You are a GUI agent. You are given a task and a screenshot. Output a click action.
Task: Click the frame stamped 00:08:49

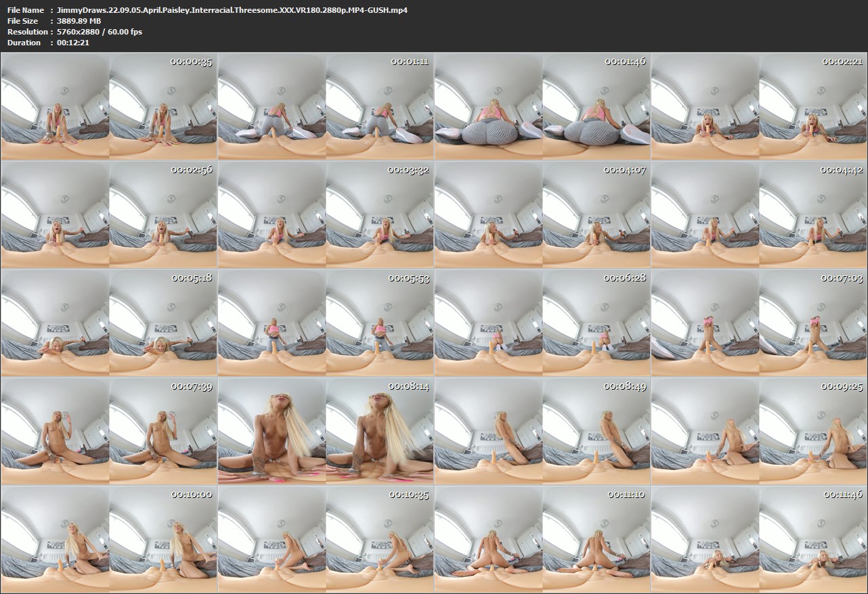pyautogui.click(x=542, y=432)
